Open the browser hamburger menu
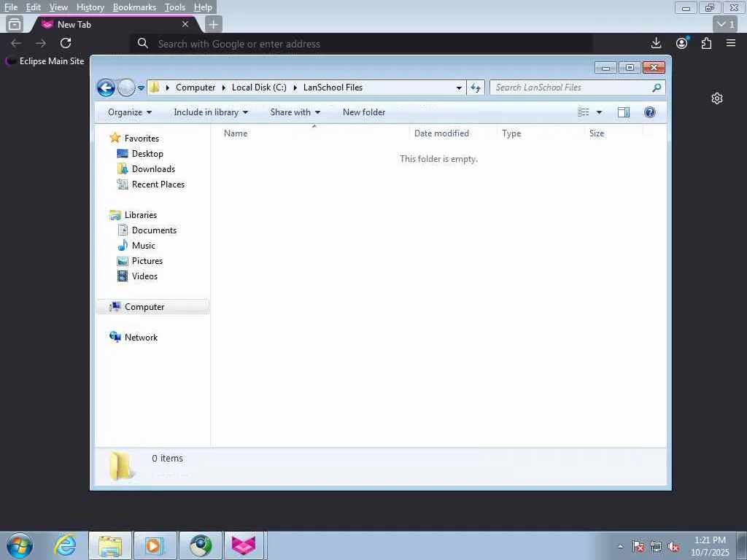Screen dimensions: 747x560 [731, 43]
